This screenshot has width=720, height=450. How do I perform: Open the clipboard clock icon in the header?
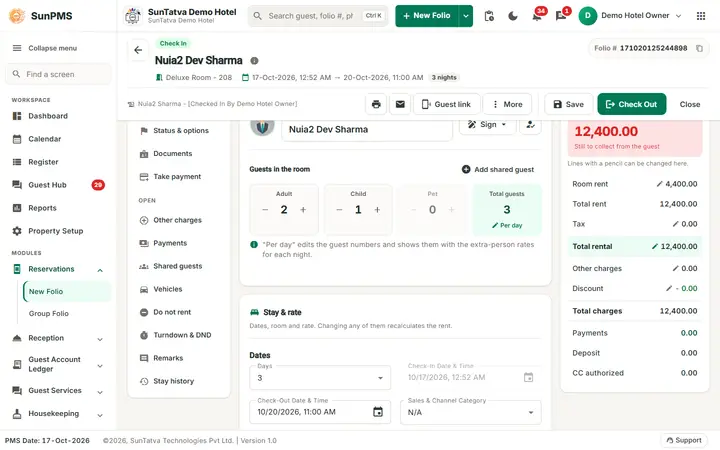(489, 16)
